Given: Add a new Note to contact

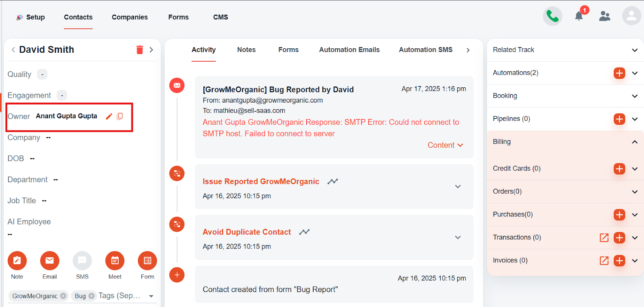Looking at the screenshot, I should [17, 261].
